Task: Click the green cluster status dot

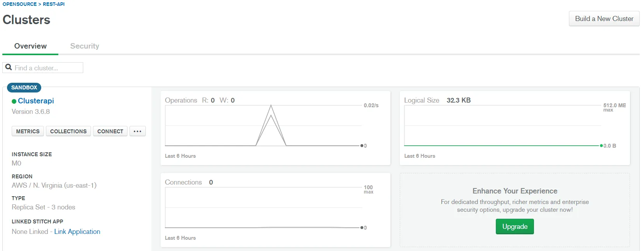Action: [14, 101]
